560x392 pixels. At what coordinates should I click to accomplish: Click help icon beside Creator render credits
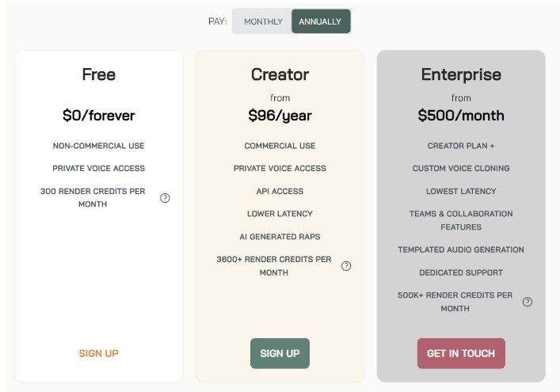coord(346,266)
